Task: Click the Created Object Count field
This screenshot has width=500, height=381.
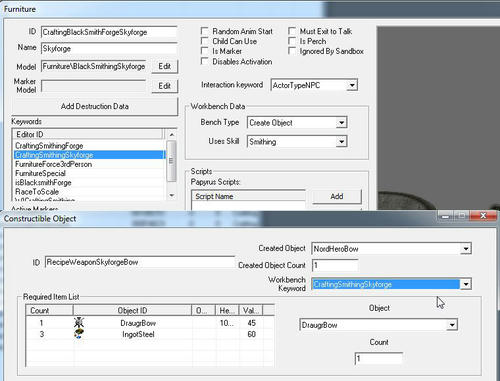Action: pyautogui.click(x=335, y=265)
